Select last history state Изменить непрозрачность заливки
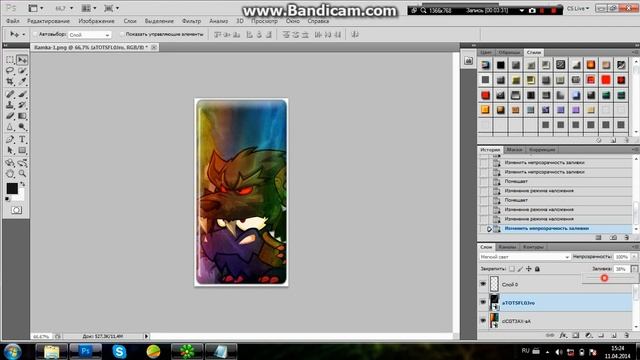The width and height of the screenshot is (640, 360). tap(556, 229)
